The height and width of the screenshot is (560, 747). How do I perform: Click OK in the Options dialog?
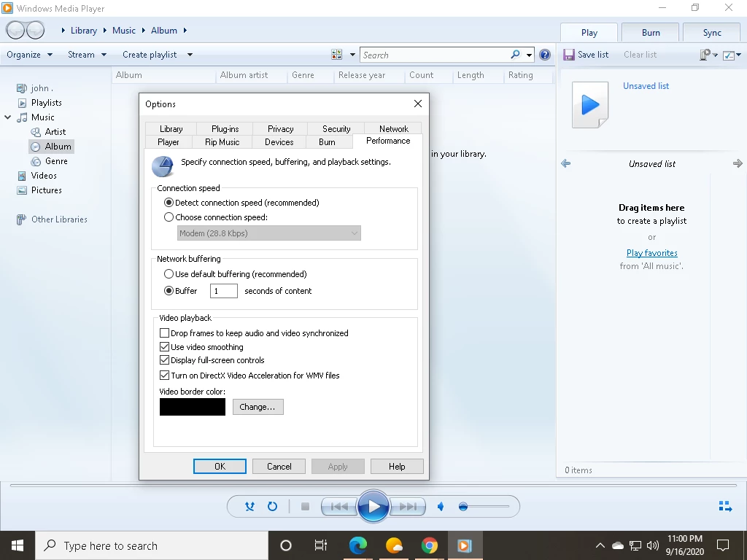[220, 467]
